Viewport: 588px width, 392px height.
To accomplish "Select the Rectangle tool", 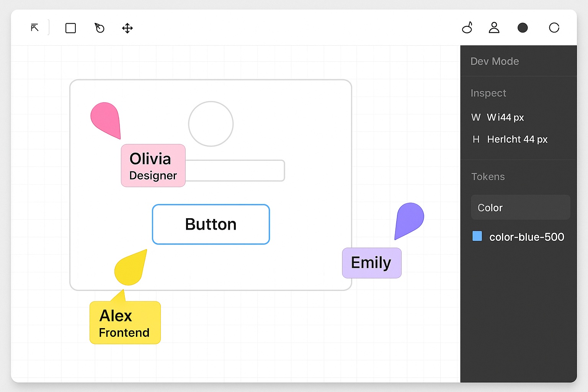I will [70, 28].
